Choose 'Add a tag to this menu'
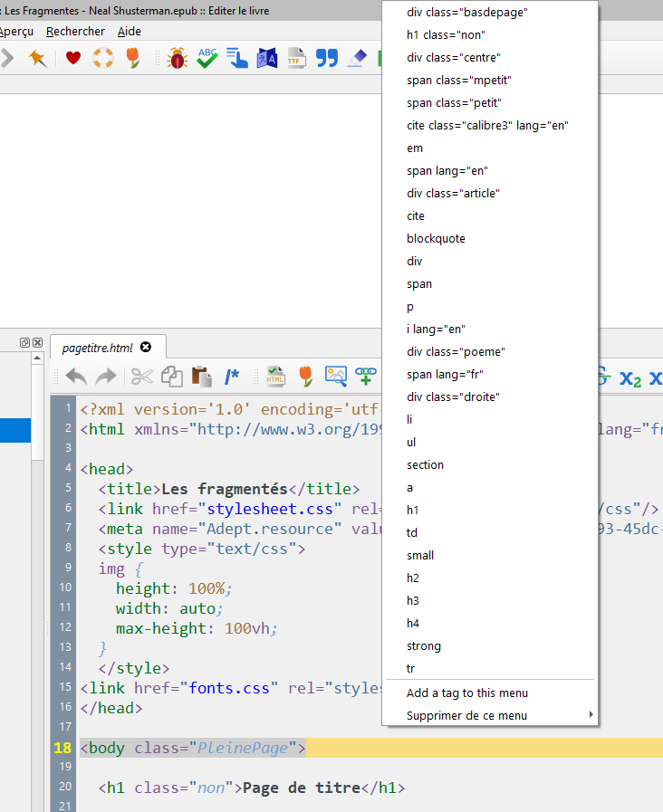Viewport: 663px width, 812px height. [x=467, y=693]
